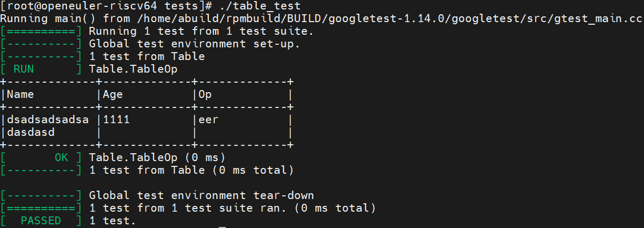The image size is (644, 228).
Task: Click the terminal cursor after 1 test.
Action: (222, 227)
